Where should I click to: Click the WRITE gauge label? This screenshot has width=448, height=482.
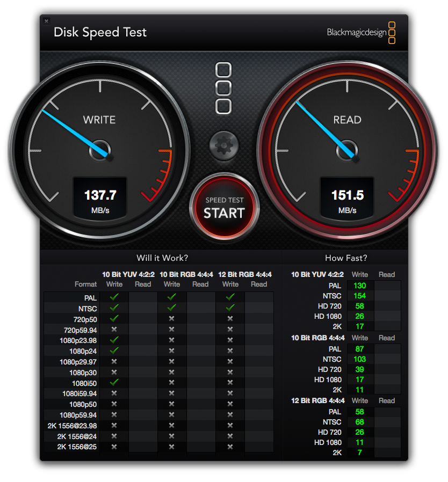coord(99,120)
